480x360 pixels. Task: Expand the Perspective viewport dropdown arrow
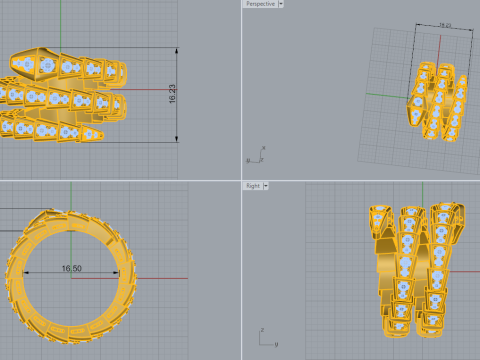[281, 4]
